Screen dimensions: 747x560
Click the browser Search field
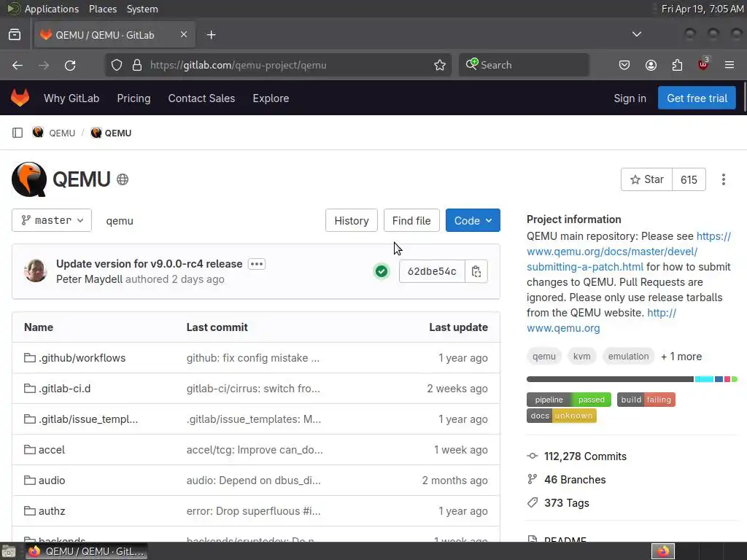(x=524, y=65)
